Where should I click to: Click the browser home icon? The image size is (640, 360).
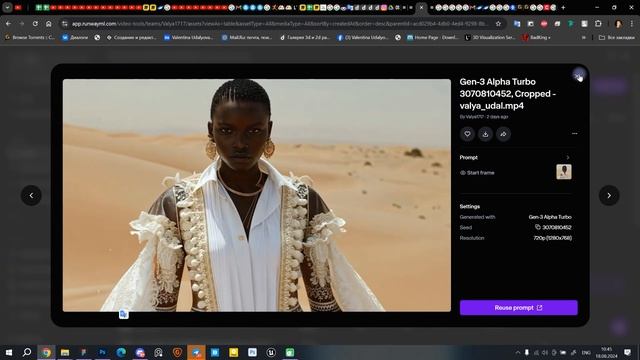pos(49,24)
